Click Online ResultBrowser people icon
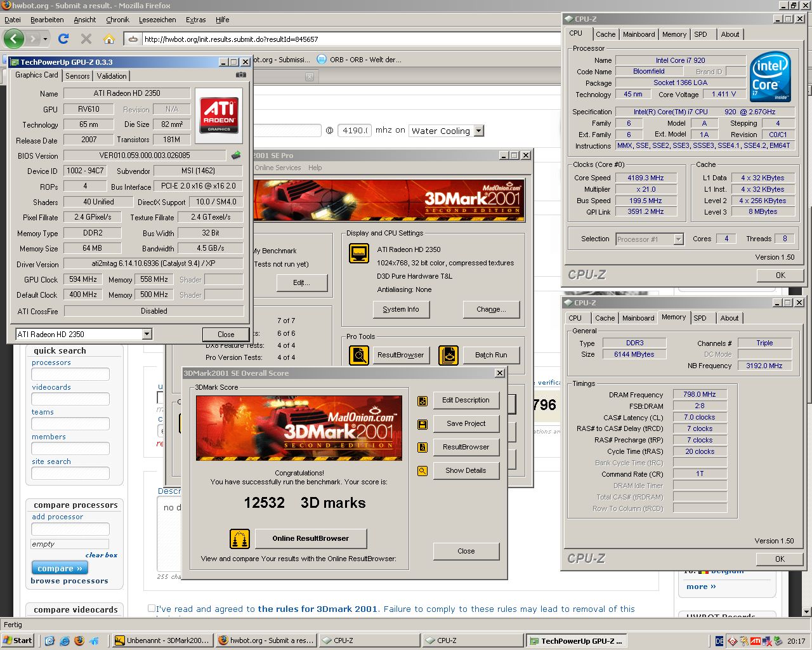 (240, 539)
